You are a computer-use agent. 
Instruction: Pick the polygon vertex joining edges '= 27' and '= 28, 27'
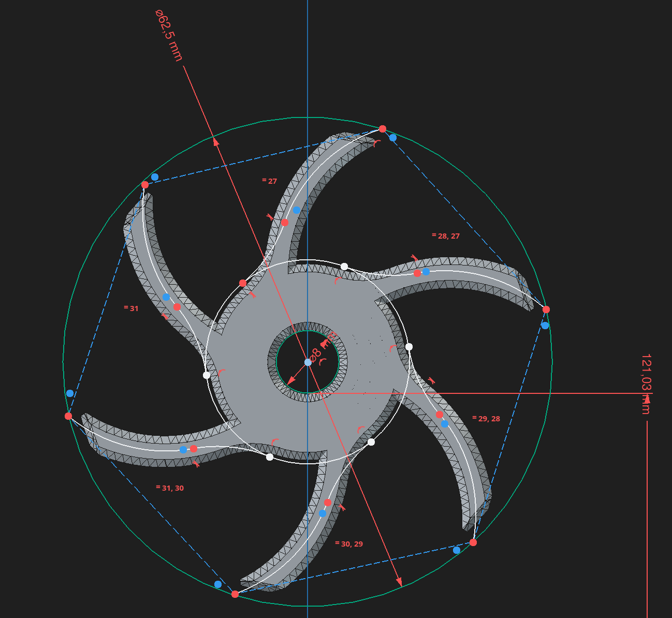point(383,129)
